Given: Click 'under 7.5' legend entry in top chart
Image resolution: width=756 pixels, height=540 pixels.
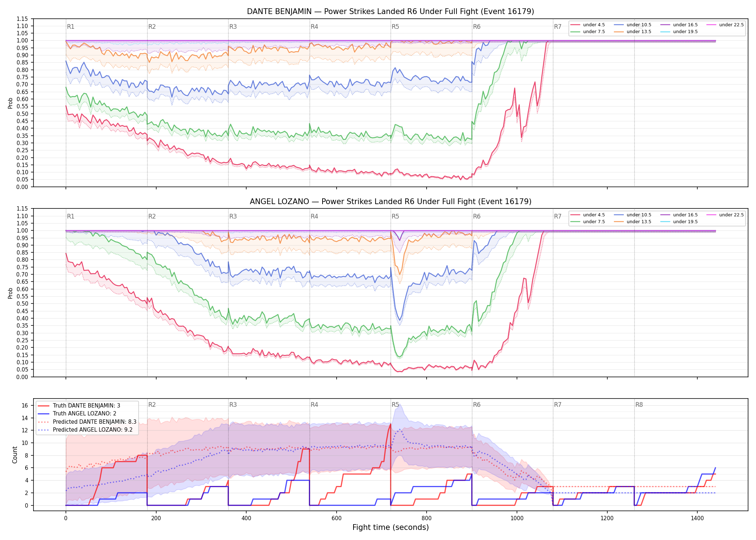Looking at the screenshot, I should pyautogui.click(x=588, y=32).
